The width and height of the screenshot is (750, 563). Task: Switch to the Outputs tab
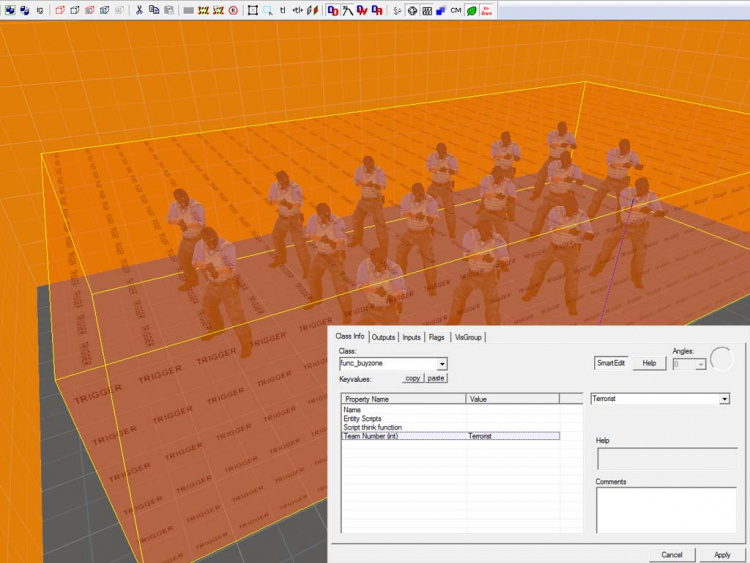(383, 337)
